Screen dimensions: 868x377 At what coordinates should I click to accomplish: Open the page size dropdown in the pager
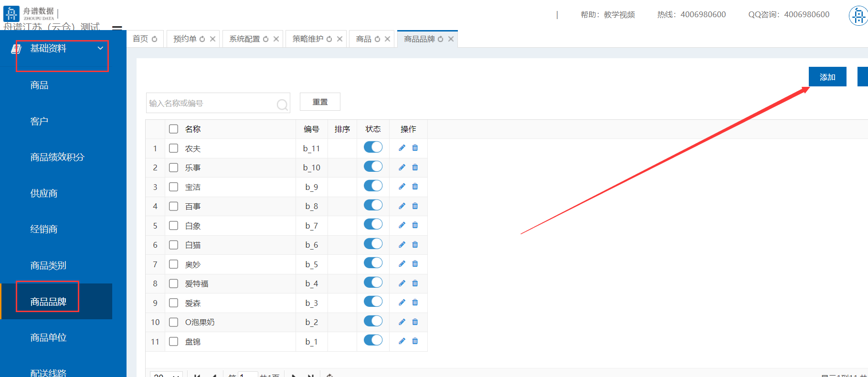coord(166,375)
